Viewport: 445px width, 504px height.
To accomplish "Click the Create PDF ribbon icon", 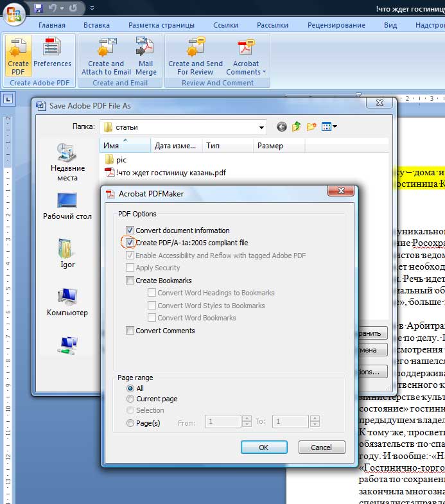I will click(x=19, y=56).
